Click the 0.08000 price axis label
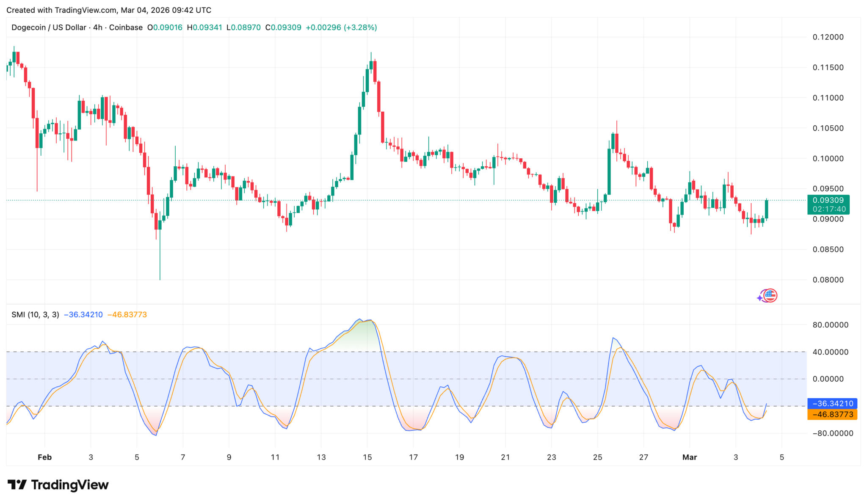The height and width of the screenshot is (504, 867). [828, 280]
